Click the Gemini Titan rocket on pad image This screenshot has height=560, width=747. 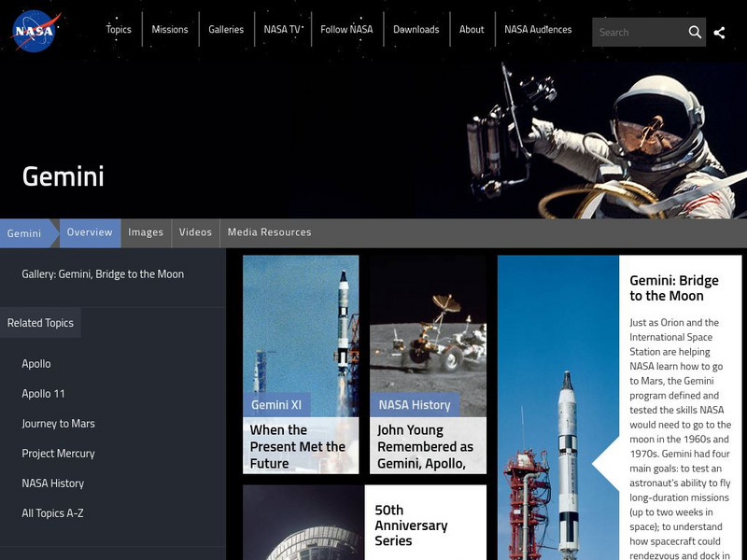click(558, 408)
